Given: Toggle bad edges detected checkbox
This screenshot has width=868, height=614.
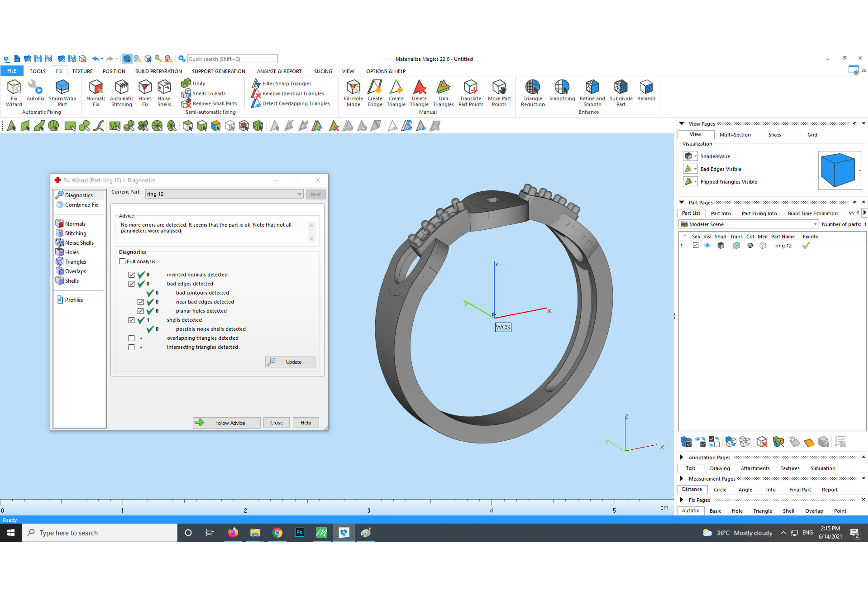Looking at the screenshot, I should (132, 284).
